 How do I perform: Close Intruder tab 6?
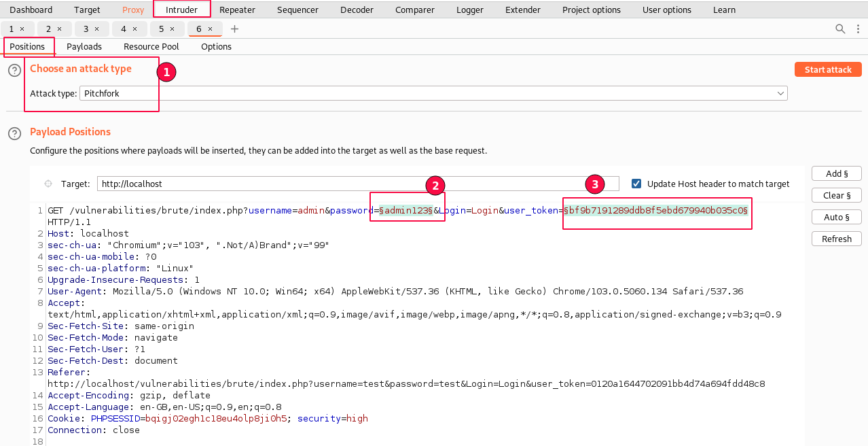point(211,29)
